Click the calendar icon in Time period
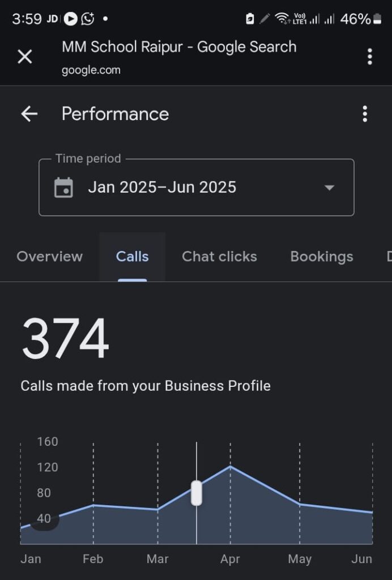 [63, 187]
